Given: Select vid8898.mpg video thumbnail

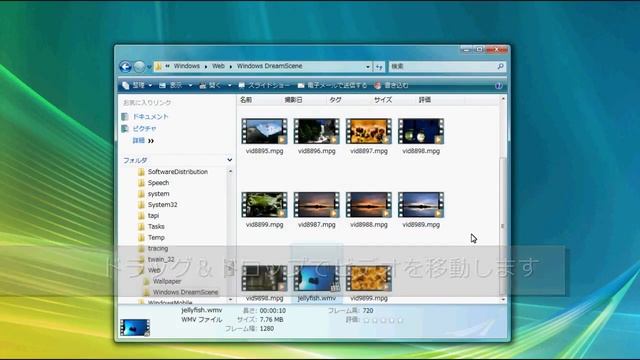Looking at the screenshot, I should 421,131.
